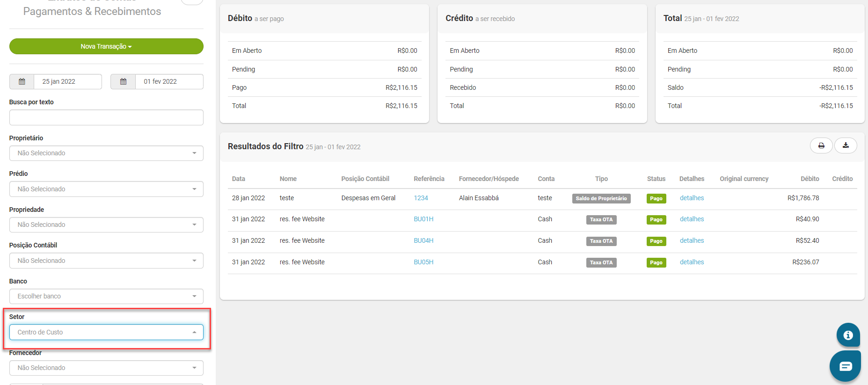Click the Busca por texto field
This screenshot has width=868, height=385.
click(x=106, y=117)
